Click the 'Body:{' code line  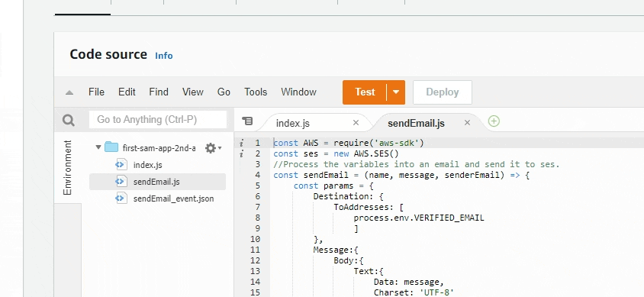pos(348,260)
